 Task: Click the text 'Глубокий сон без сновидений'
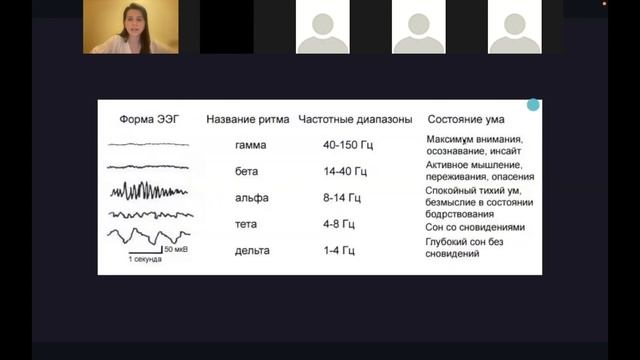[464, 247]
